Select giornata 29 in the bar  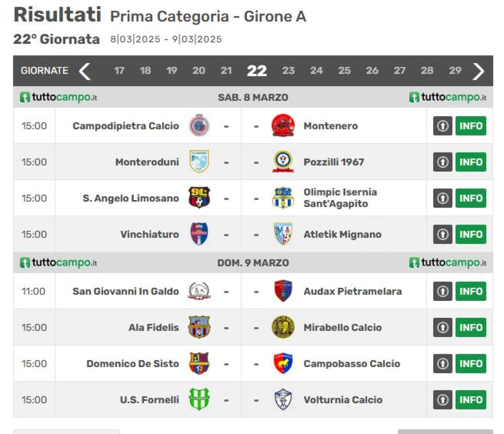[x=455, y=70]
